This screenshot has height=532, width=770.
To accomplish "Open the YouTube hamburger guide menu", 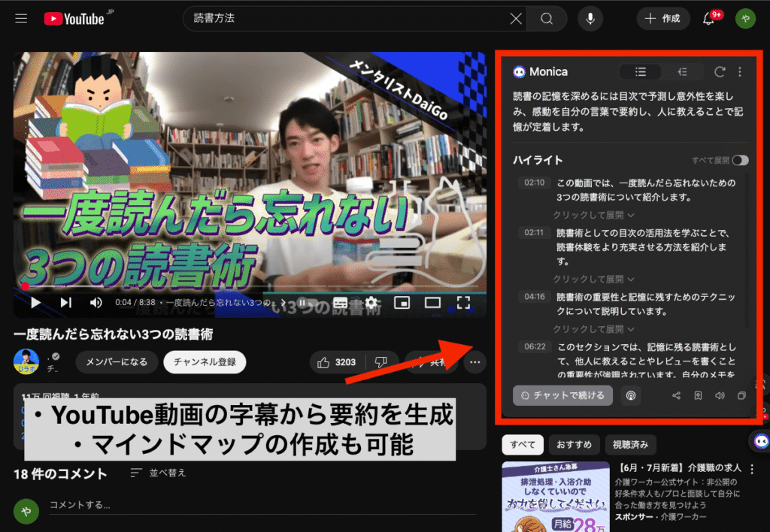I will tap(21, 19).
